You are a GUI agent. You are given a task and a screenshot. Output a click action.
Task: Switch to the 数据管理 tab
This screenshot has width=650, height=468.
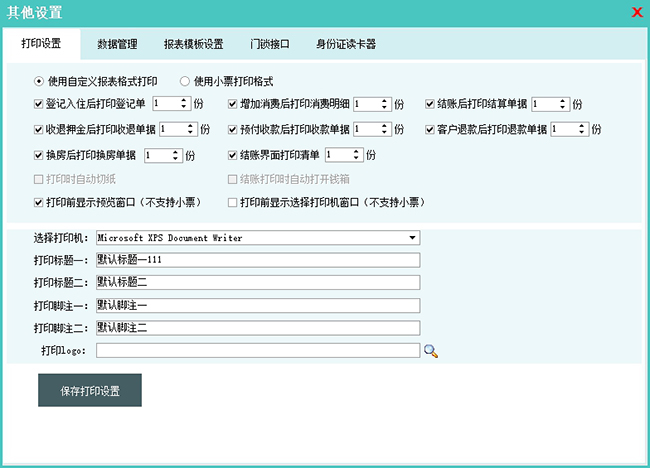(118, 44)
